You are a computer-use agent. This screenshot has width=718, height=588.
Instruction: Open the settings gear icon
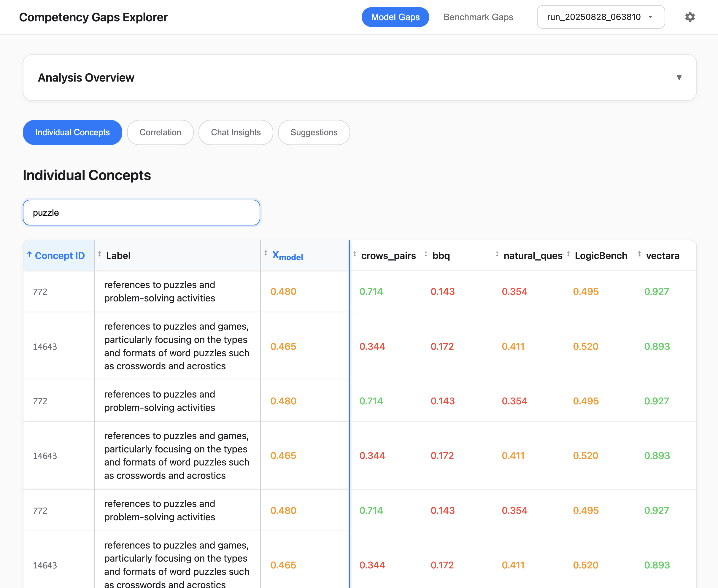coord(690,17)
